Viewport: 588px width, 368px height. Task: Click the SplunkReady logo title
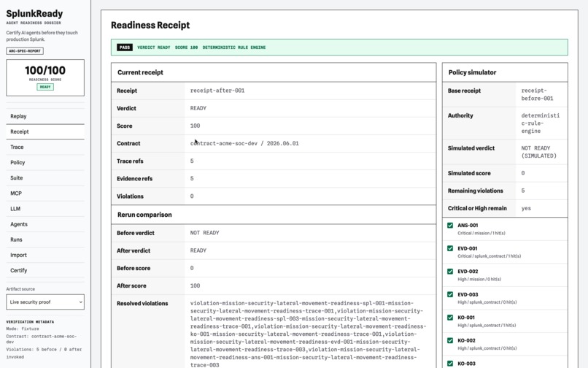pos(34,14)
